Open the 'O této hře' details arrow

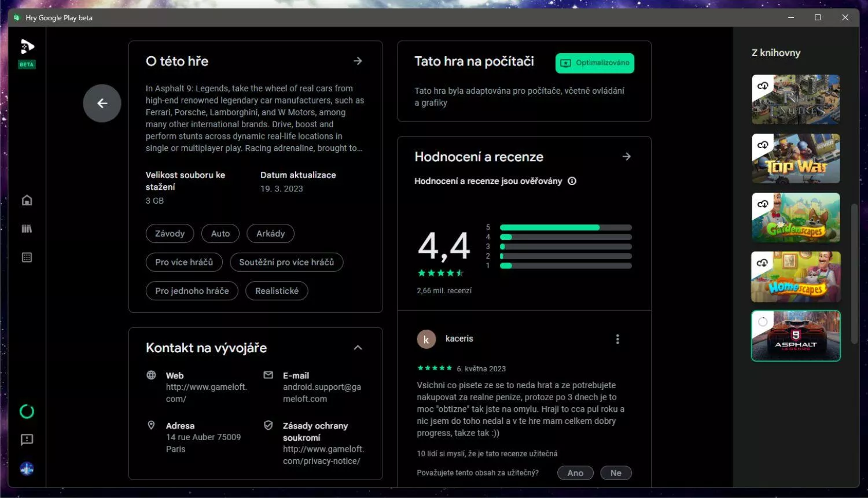tap(358, 61)
